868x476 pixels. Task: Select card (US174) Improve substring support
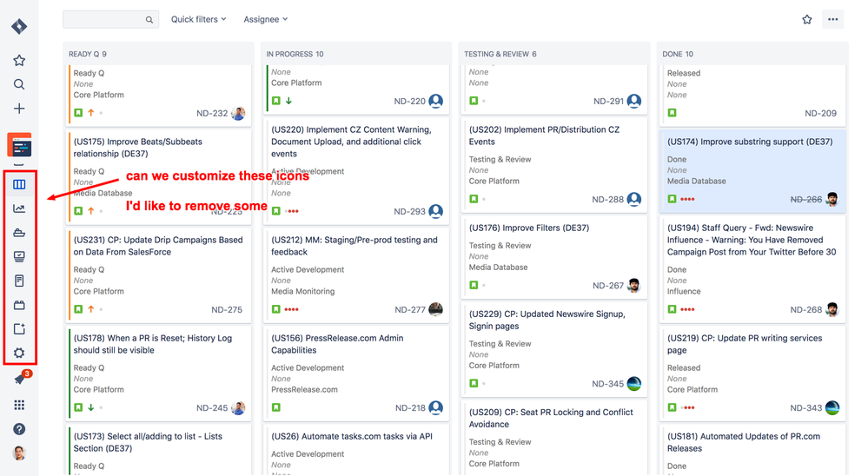tap(752, 170)
